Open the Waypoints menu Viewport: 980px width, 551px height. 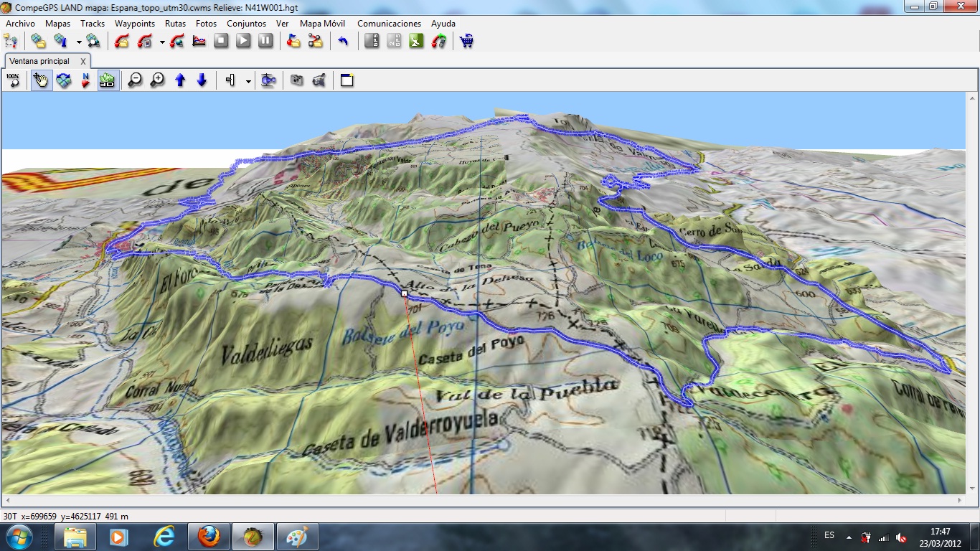coord(135,24)
